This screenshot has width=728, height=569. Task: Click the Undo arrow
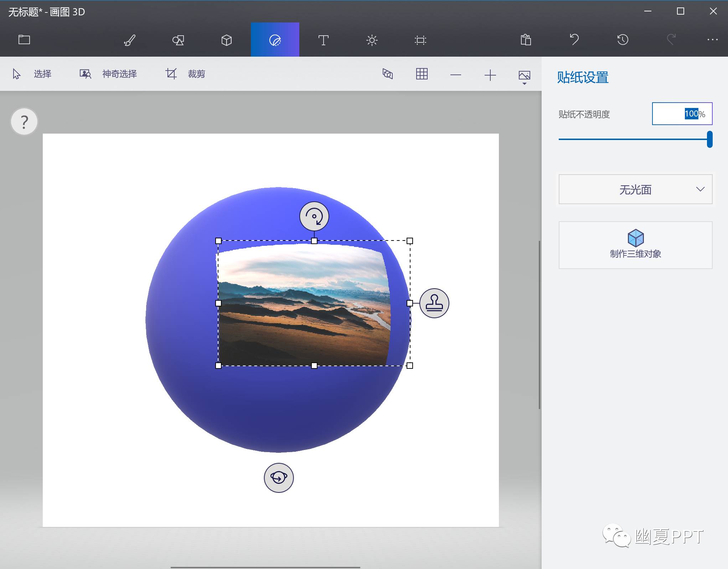pos(574,40)
